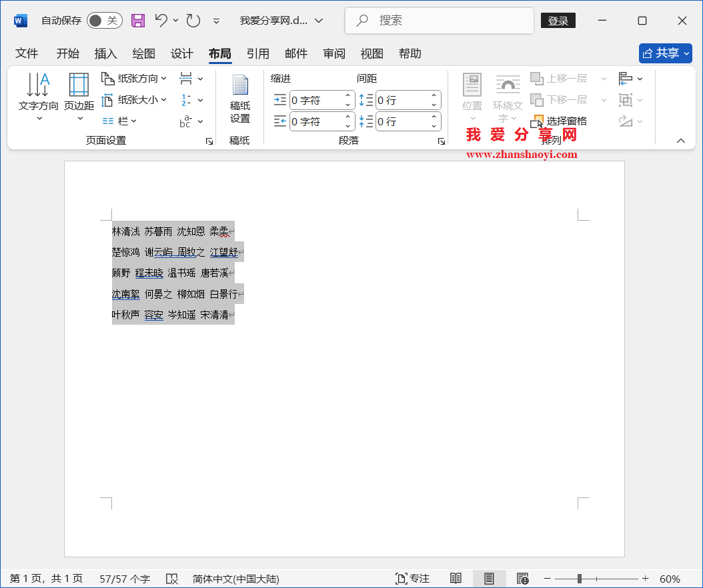Viewport: 703px width, 588px height.
Task: Switch to the Review (审阅) tab
Action: tap(334, 54)
